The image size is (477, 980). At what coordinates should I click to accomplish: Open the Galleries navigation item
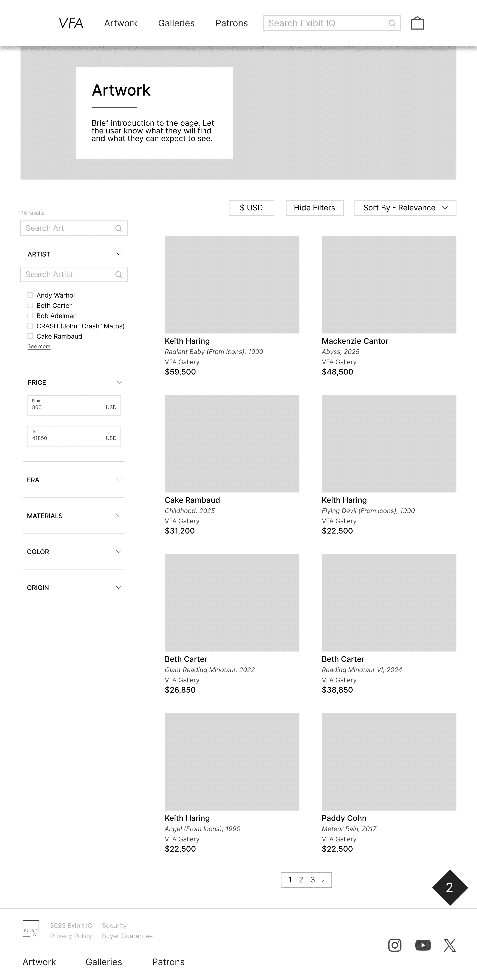pyautogui.click(x=176, y=23)
